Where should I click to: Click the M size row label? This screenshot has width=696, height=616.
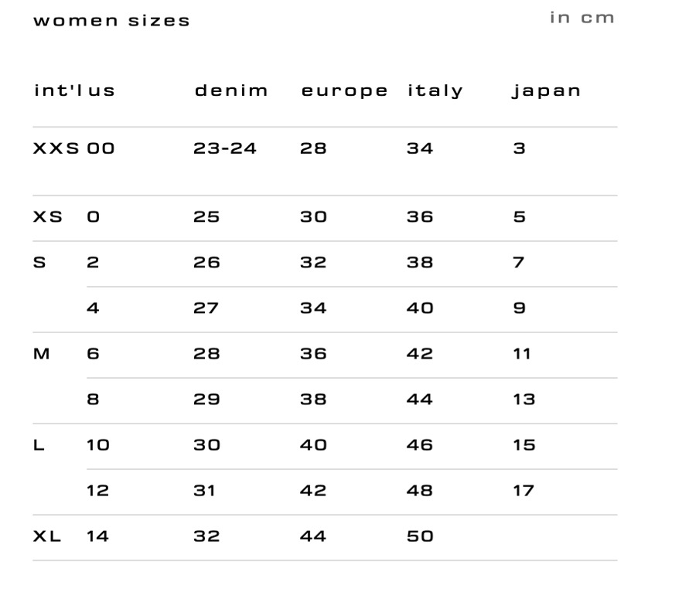point(42,354)
